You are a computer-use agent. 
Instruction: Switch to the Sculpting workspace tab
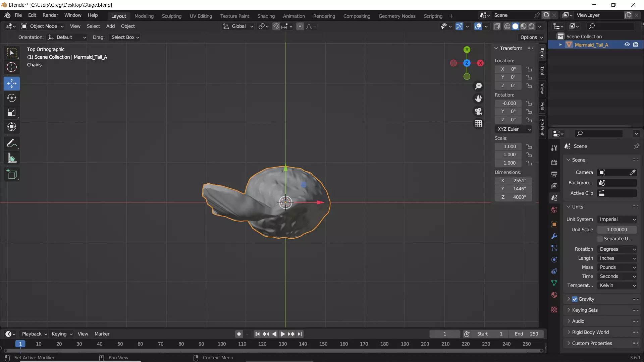(x=171, y=16)
